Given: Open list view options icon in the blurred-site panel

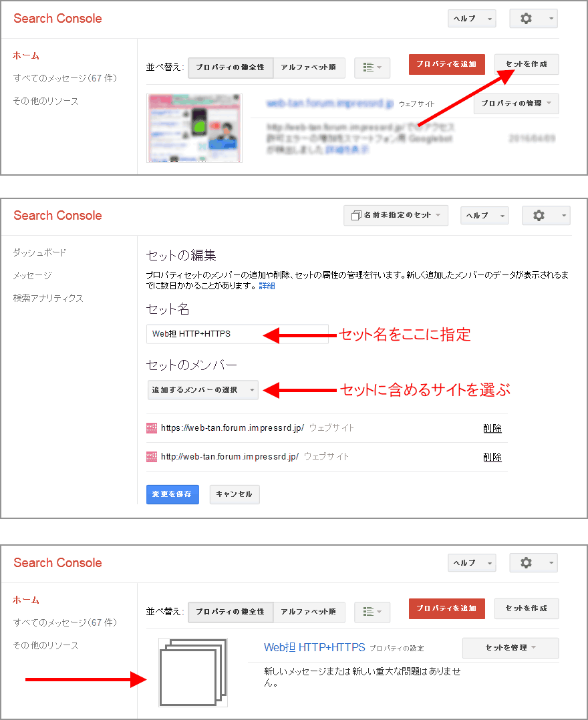Looking at the screenshot, I should coord(372,67).
